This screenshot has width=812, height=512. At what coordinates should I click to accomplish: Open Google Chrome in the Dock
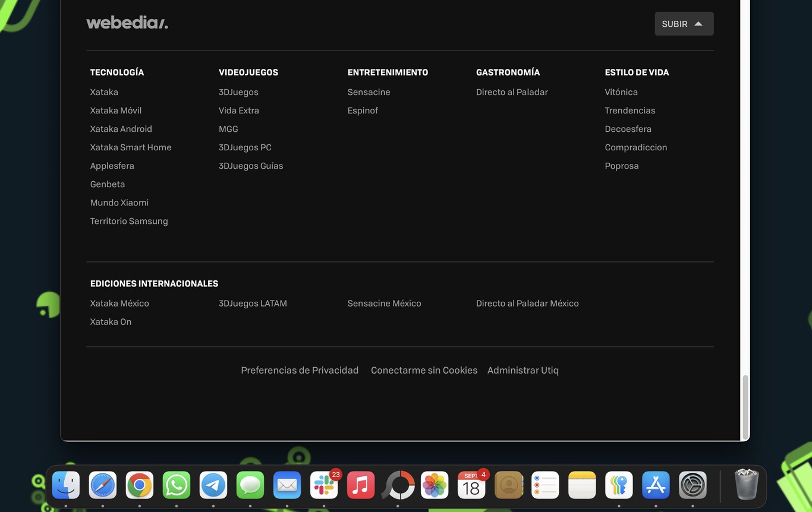(x=140, y=485)
